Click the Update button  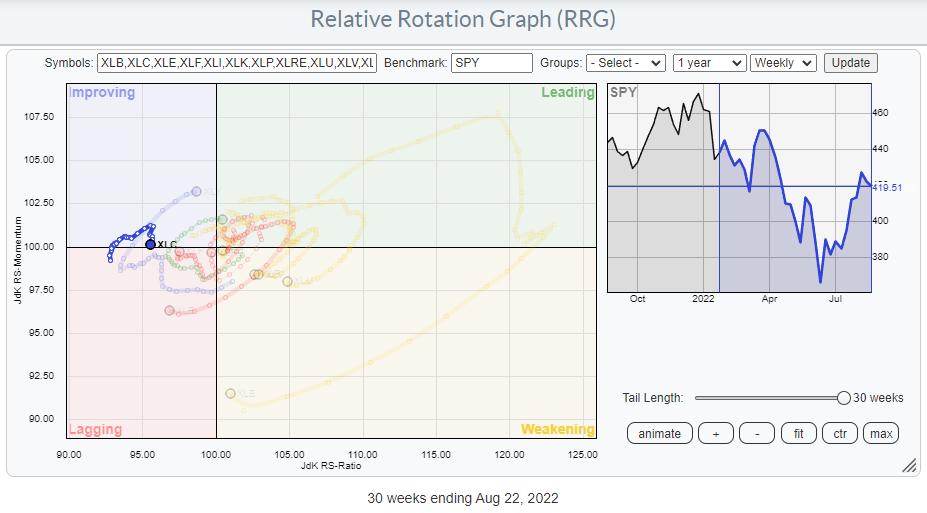coord(850,63)
